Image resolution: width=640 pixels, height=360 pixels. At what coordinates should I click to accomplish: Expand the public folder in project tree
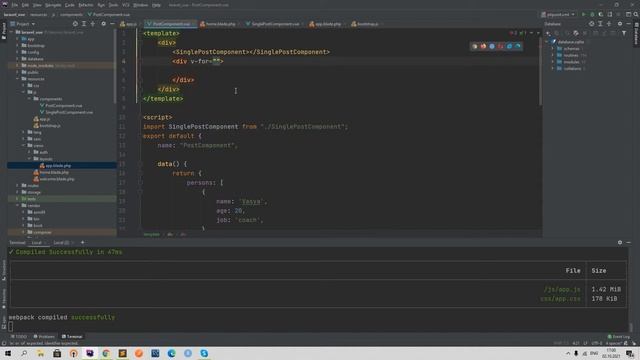point(18,72)
